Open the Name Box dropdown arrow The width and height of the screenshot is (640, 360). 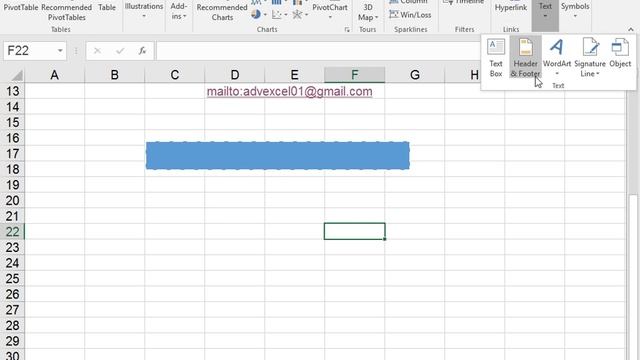click(60, 51)
